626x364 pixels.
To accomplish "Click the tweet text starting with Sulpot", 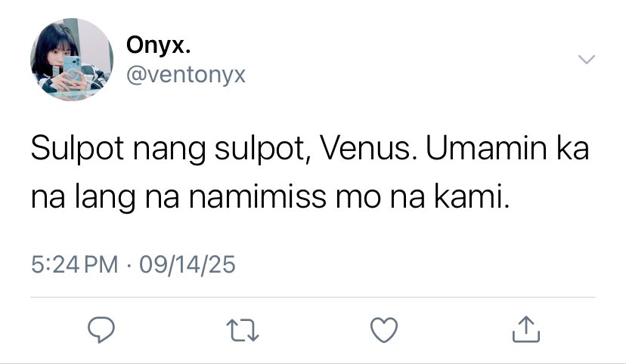I will [310, 173].
